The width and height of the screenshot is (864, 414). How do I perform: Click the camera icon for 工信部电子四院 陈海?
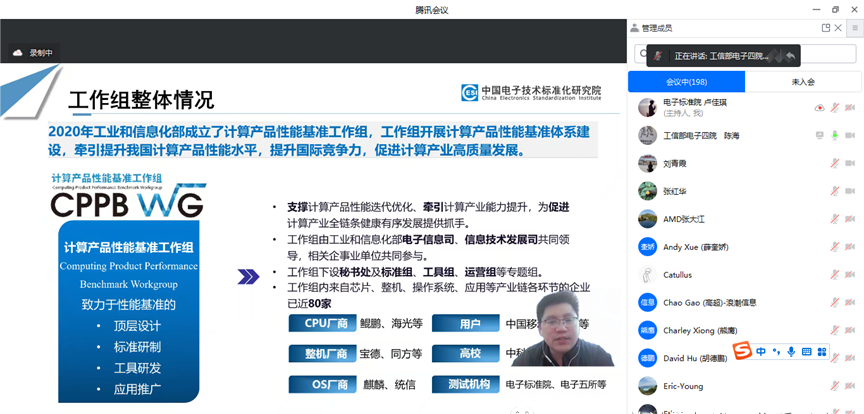(x=850, y=135)
